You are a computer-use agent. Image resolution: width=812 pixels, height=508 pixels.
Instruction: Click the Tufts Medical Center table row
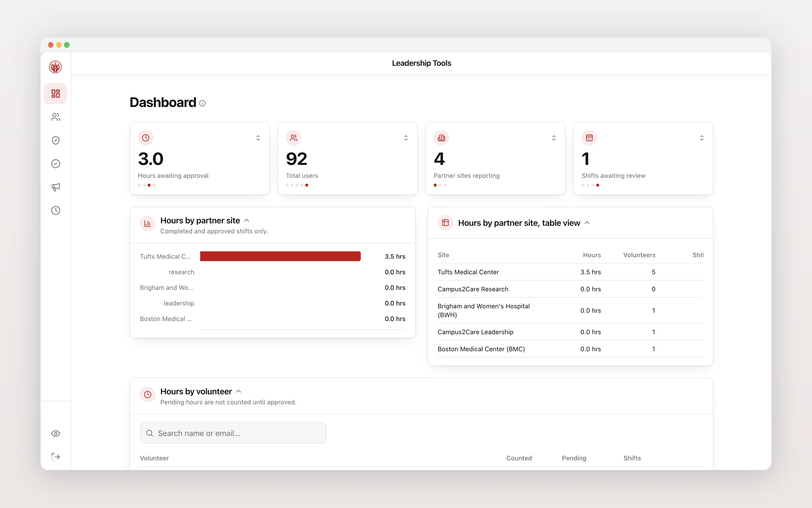click(x=570, y=272)
